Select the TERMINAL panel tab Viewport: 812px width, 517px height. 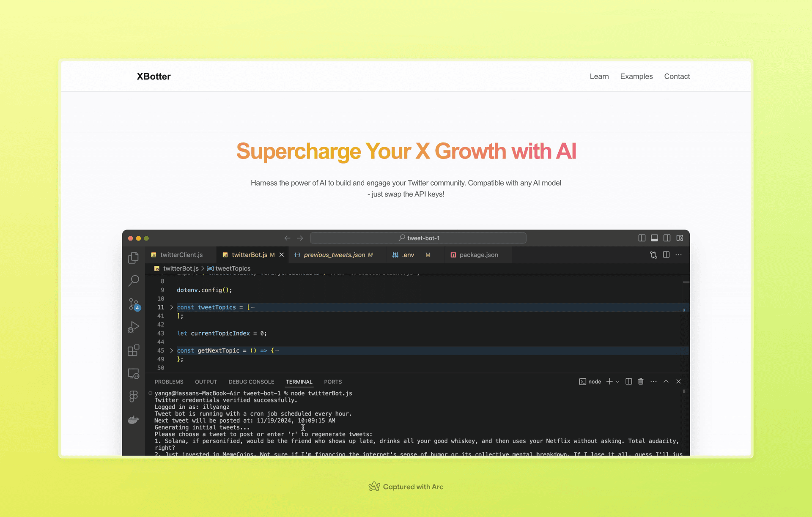(x=299, y=382)
